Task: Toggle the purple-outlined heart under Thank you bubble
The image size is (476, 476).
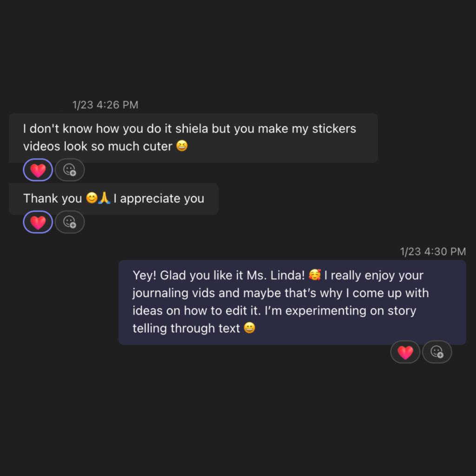Action: click(x=37, y=222)
